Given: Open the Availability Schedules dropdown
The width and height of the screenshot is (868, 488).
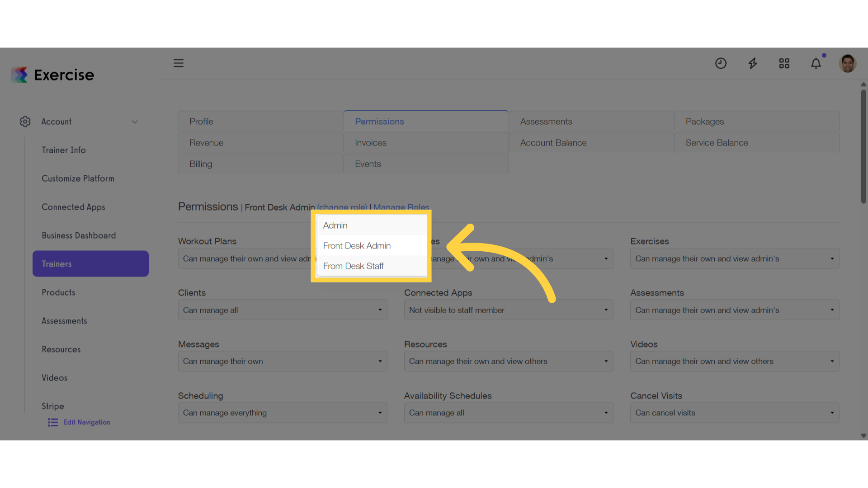Looking at the screenshot, I should coord(509,413).
